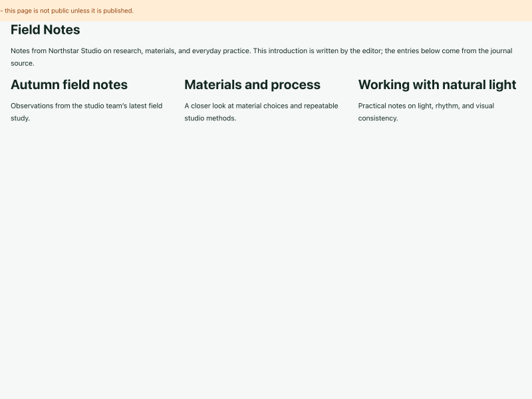Click the 'Practical notes on light, rhythm' summary
Screen dimensions: 532x399
click(426, 112)
